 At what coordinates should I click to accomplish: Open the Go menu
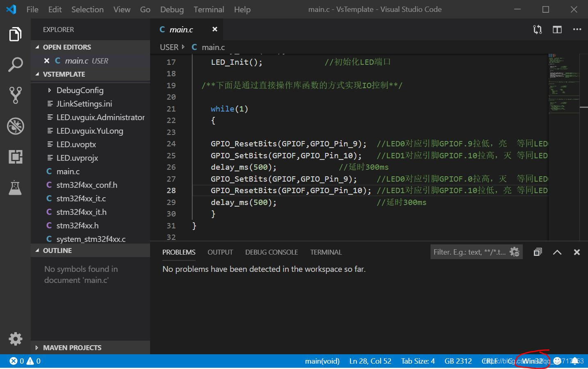tap(145, 9)
